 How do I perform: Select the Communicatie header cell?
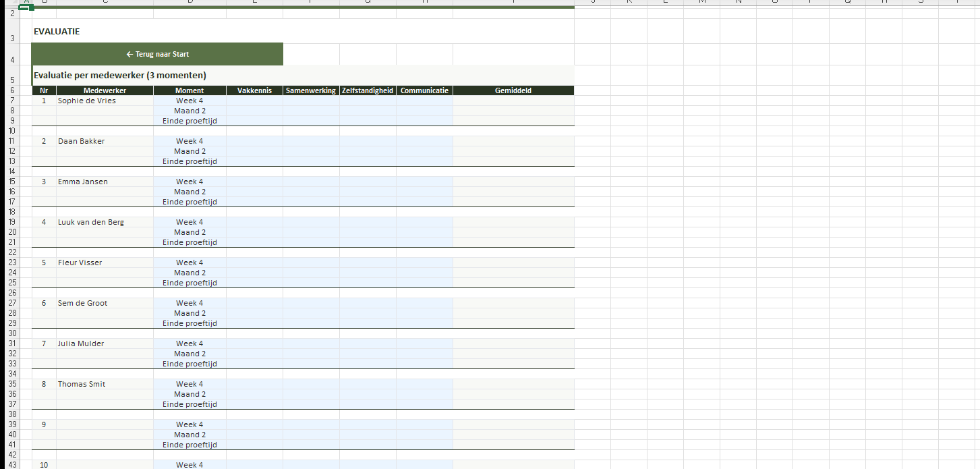pyautogui.click(x=424, y=90)
